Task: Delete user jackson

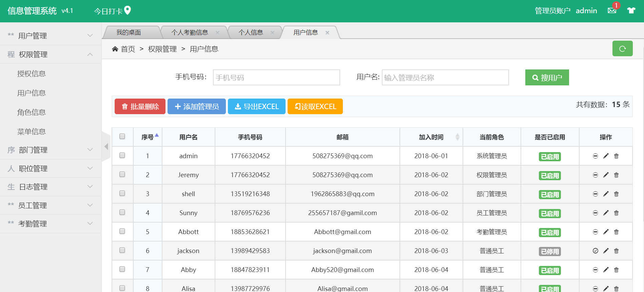Action: click(616, 251)
